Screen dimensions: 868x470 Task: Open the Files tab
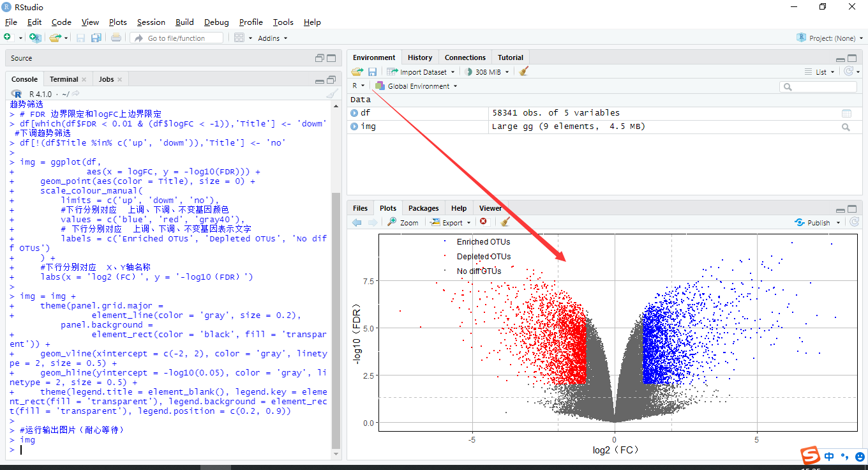coord(360,208)
